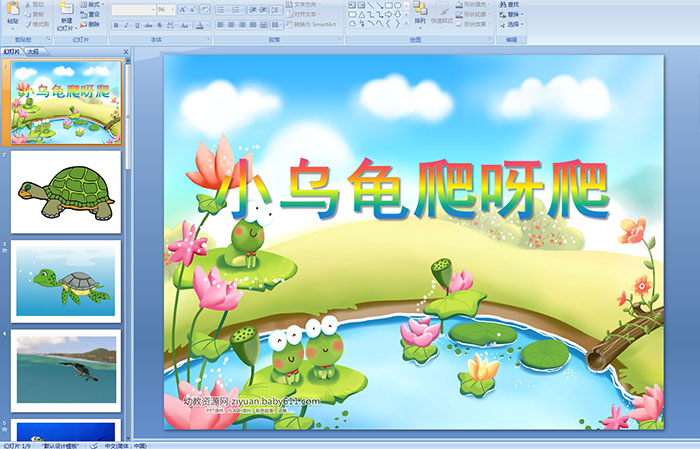Viewport: 700px width, 449px height.
Task: Select the Format Painter brush
Action: pos(28,25)
